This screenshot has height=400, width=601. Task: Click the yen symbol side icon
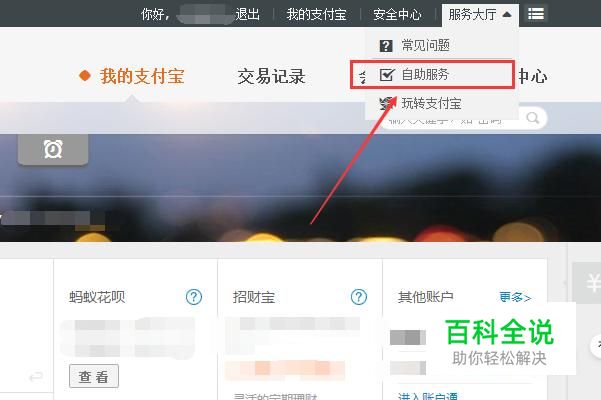click(592, 284)
